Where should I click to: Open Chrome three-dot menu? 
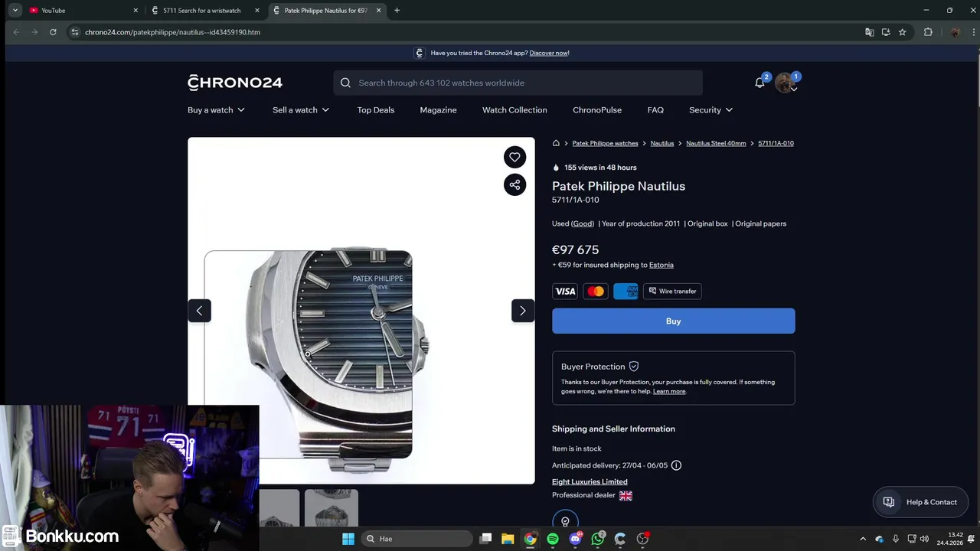point(973,32)
